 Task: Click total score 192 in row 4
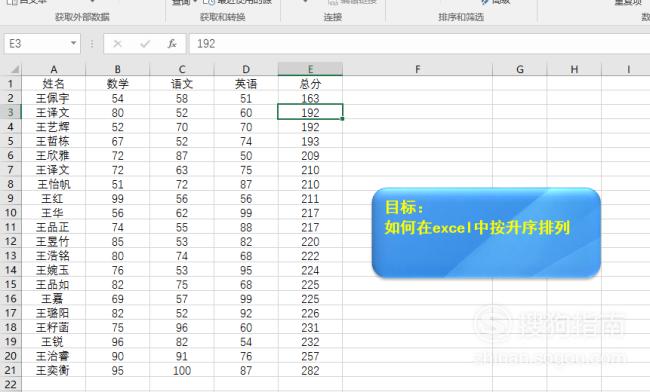pyautogui.click(x=310, y=127)
